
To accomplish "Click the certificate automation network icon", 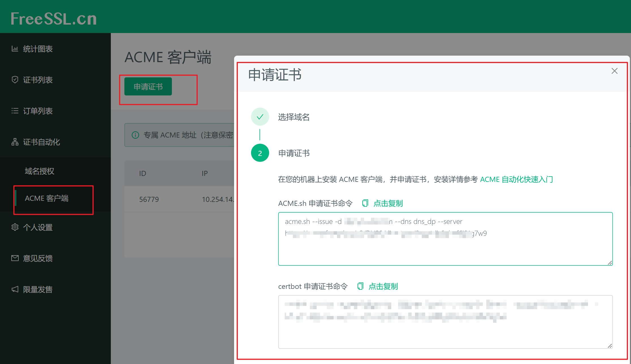I will [15, 142].
